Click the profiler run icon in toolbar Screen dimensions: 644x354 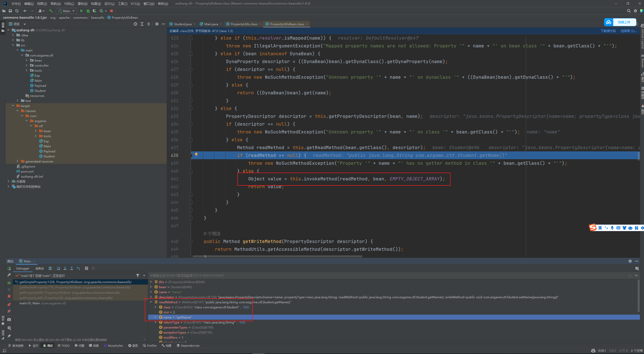101,11
